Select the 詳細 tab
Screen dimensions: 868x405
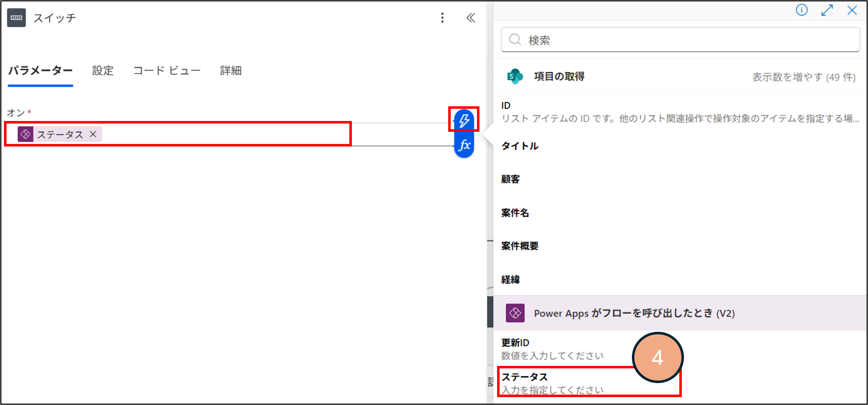(231, 70)
